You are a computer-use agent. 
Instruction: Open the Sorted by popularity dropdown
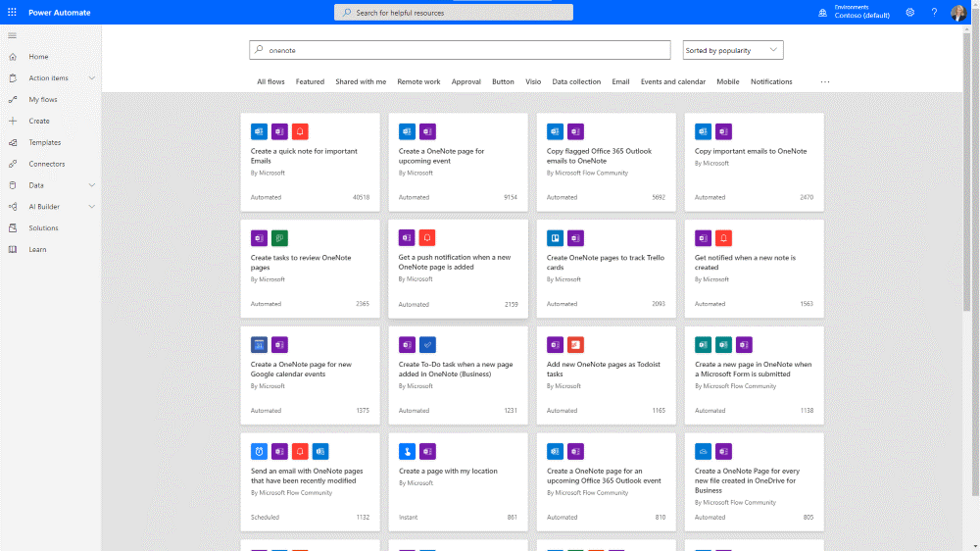point(733,50)
